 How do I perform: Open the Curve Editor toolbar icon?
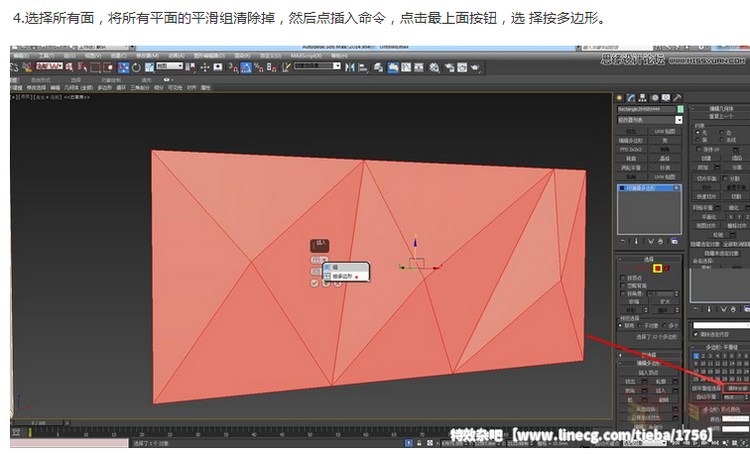pyautogui.click(x=406, y=67)
